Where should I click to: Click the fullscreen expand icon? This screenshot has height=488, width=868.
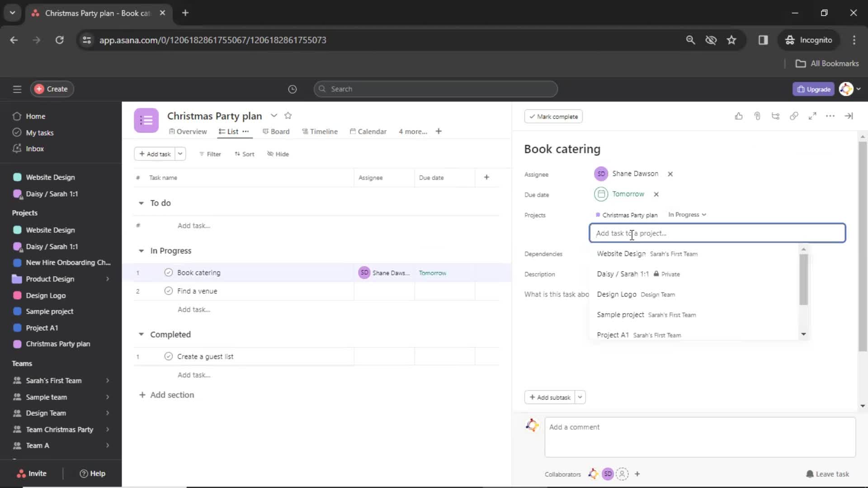point(812,116)
